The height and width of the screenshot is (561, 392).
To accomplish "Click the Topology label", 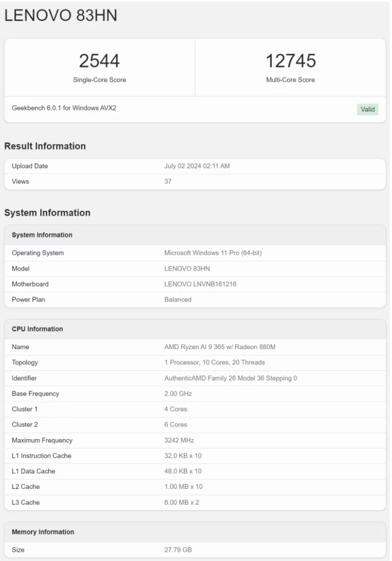I will click(25, 363).
